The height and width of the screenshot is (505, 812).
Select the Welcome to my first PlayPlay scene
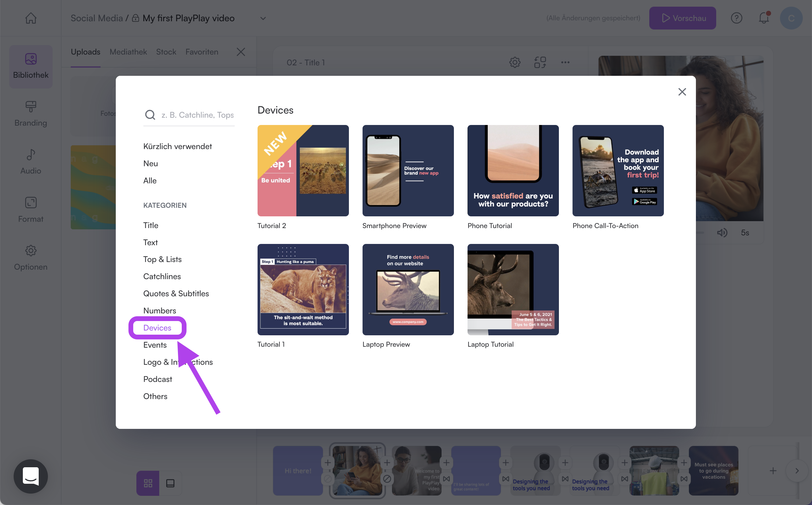click(417, 471)
